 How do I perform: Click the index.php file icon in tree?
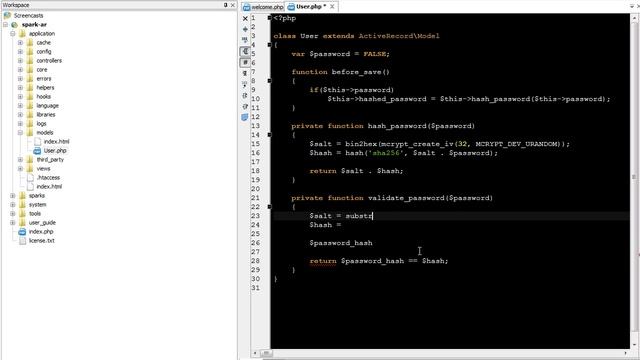tap(22, 231)
